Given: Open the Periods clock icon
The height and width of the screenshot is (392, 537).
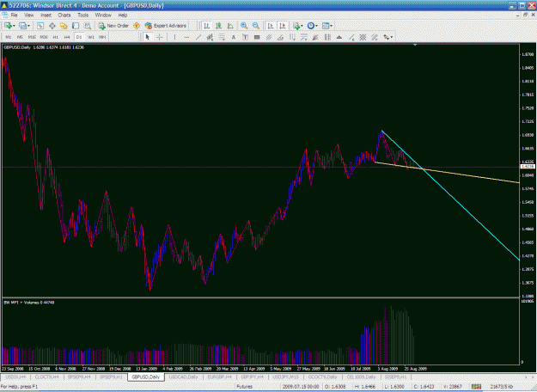Looking at the screenshot, I should (x=311, y=26).
